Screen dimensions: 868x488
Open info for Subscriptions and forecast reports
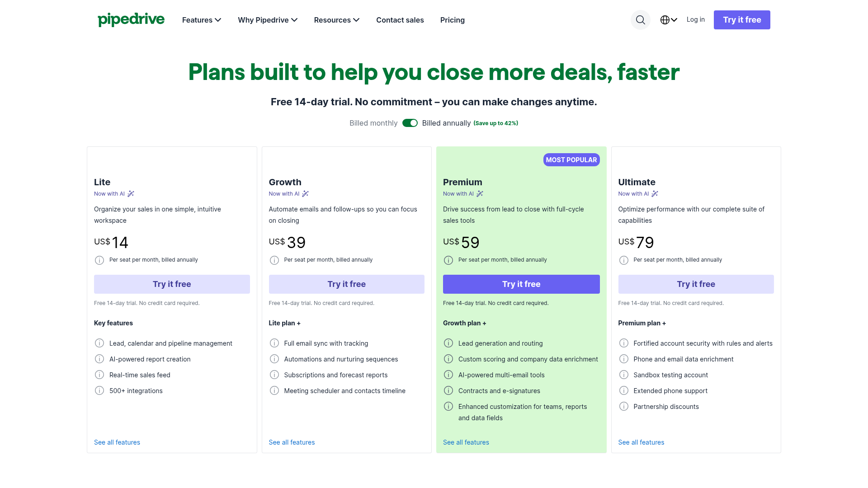click(274, 375)
